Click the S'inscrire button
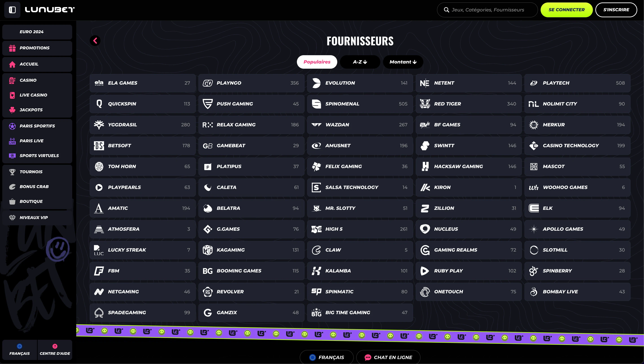 pyautogui.click(x=616, y=10)
